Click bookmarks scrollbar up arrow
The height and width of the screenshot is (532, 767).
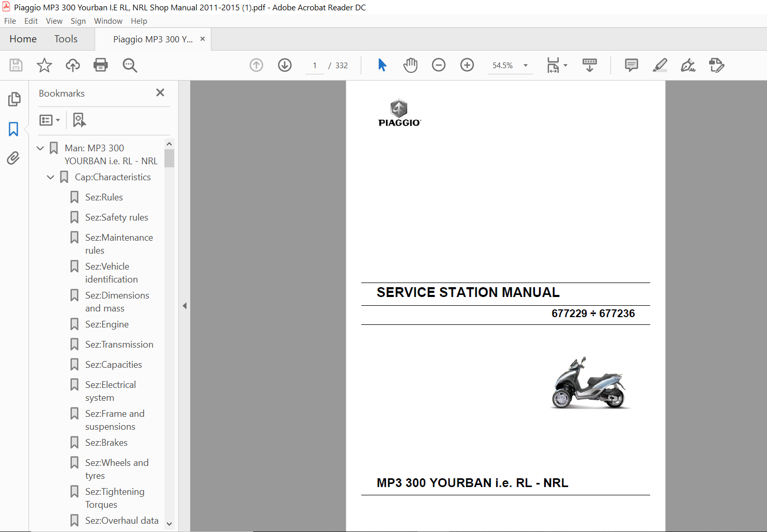(x=169, y=144)
